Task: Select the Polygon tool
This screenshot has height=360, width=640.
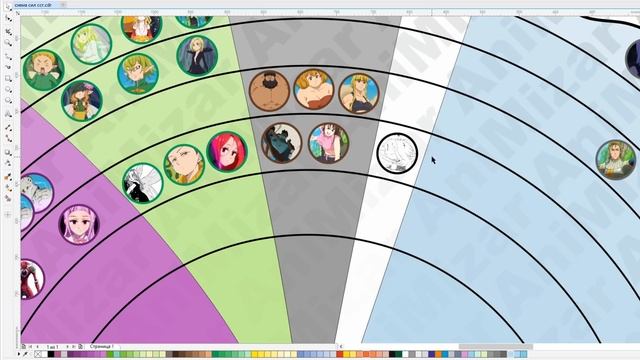Action: click(x=8, y=101)
